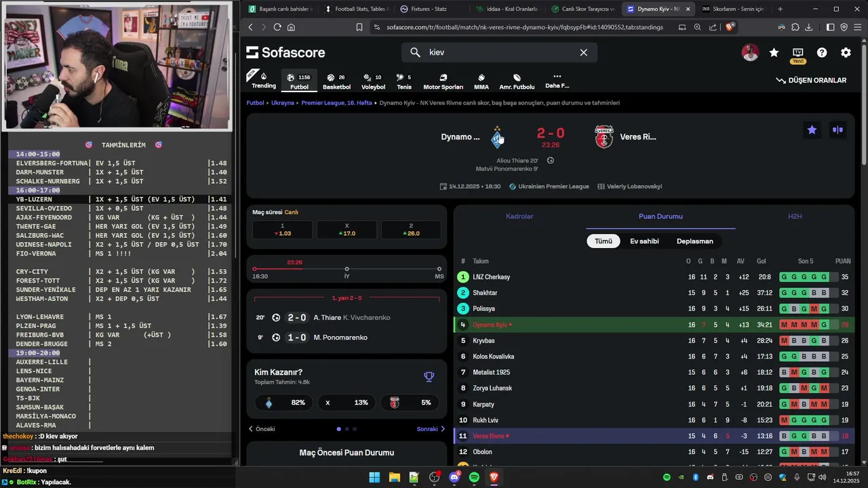The image size is (868, 488).
Task: Vote draw X 13% in Kim Kazanır
Action: tap(347, 403)
